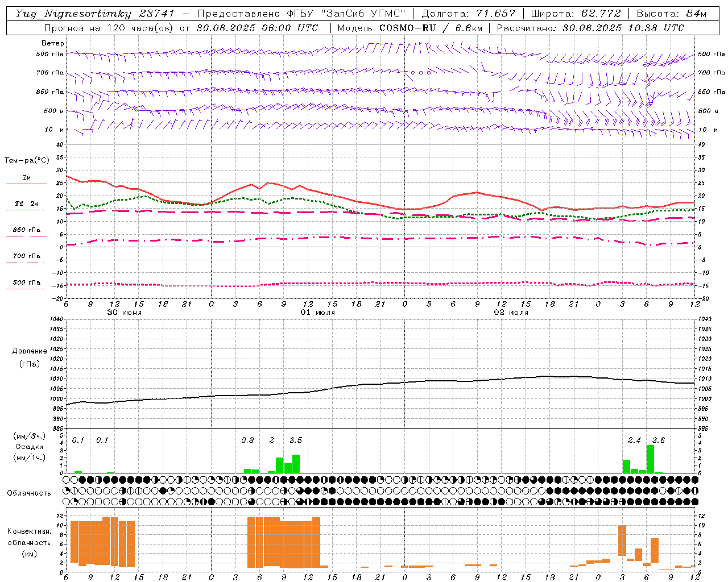Click the Конвективн. облачность label
728x582 pixels.
30,537
